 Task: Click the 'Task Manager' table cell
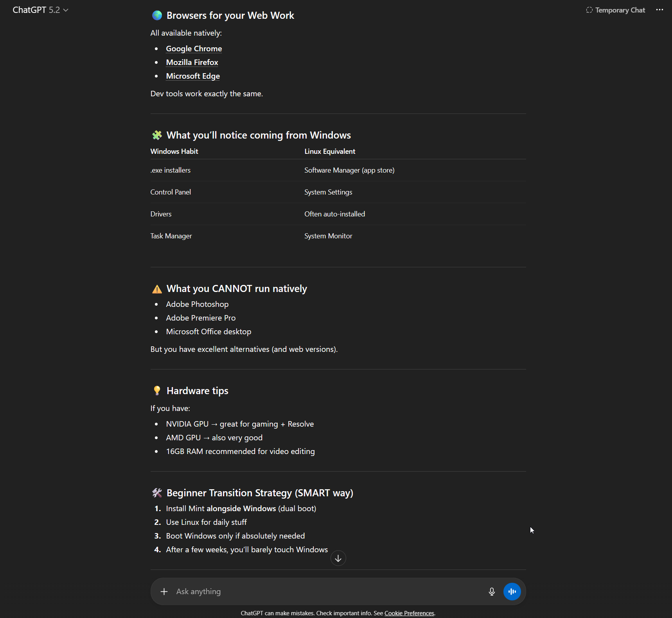click(171, 236)
